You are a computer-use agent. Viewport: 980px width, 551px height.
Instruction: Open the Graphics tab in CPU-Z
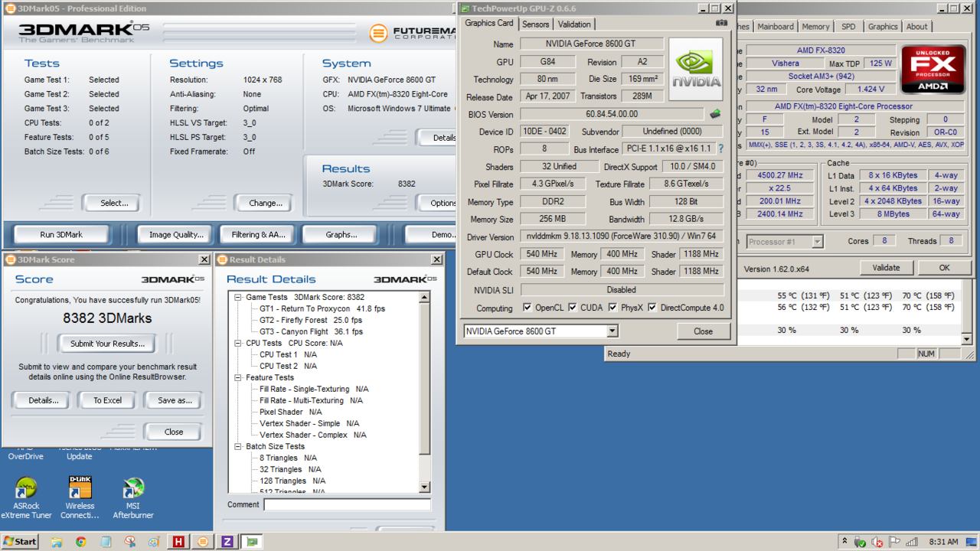tap(883, 26)
